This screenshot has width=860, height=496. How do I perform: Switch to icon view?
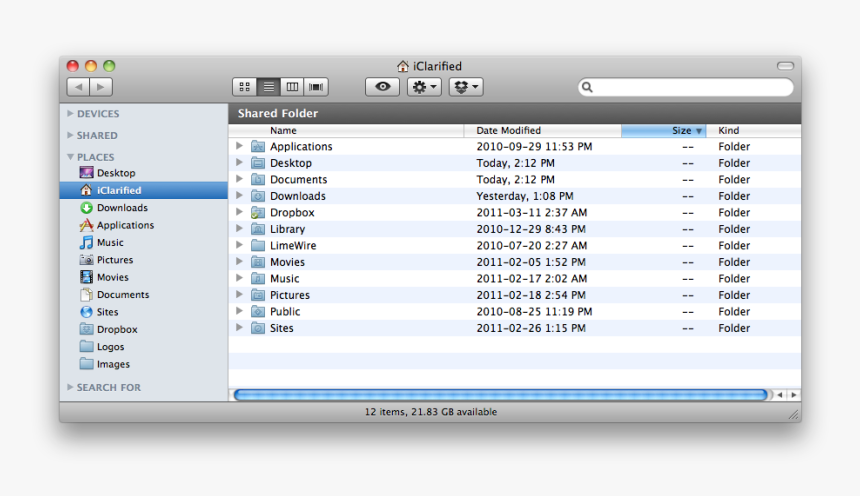[245, 87]
